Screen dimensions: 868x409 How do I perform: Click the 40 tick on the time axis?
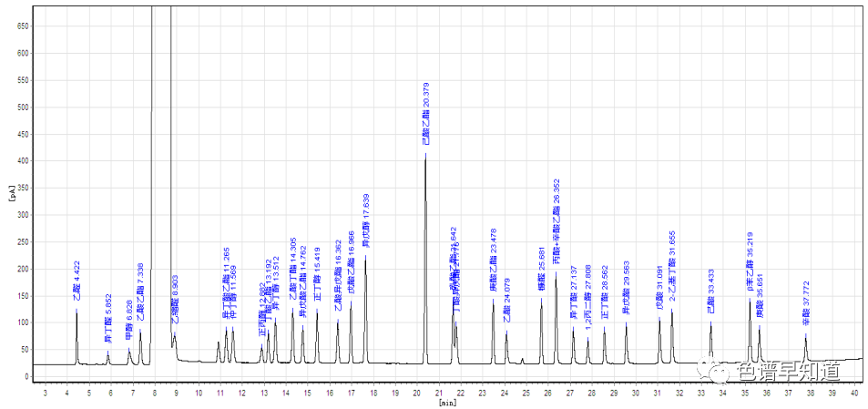[853, 393]
